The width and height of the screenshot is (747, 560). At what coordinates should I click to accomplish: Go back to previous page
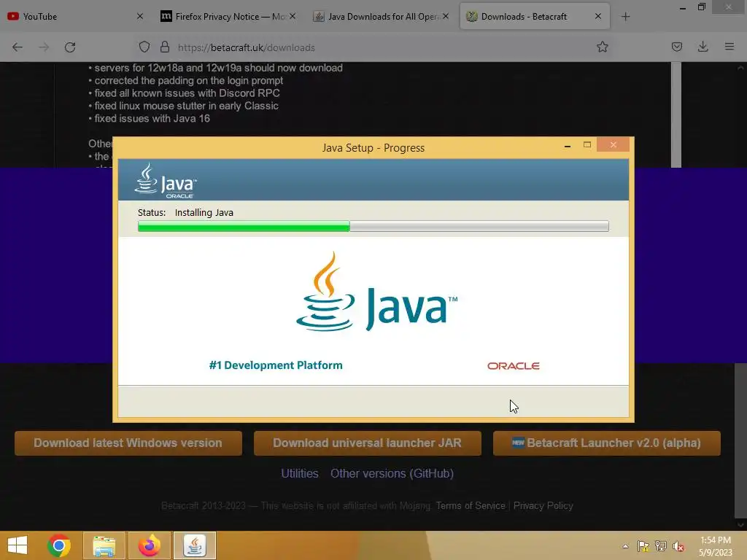coord(18,47)
